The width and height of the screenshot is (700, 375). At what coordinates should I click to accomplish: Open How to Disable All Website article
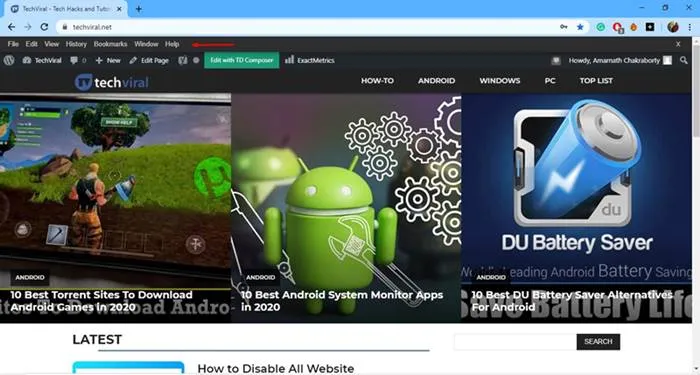pyautogui.click(x=275, y=368)
